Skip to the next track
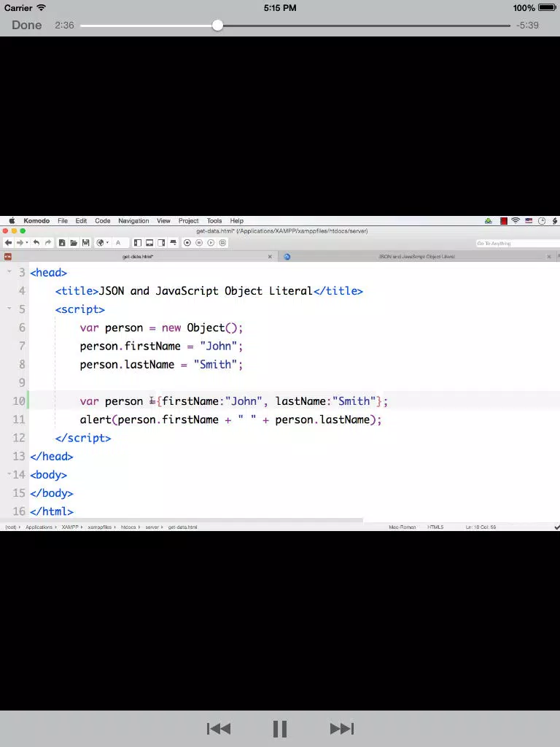Viewport: 560px width, 747px height. (x=342, y=729)
